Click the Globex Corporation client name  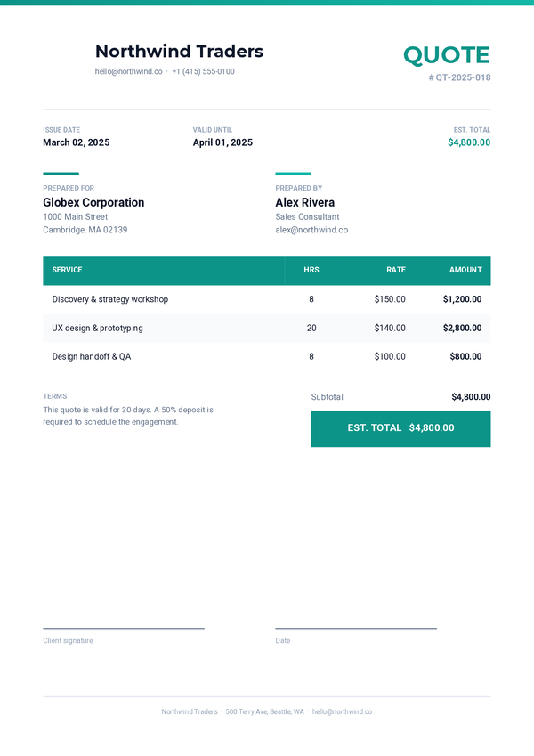point(93,202)
